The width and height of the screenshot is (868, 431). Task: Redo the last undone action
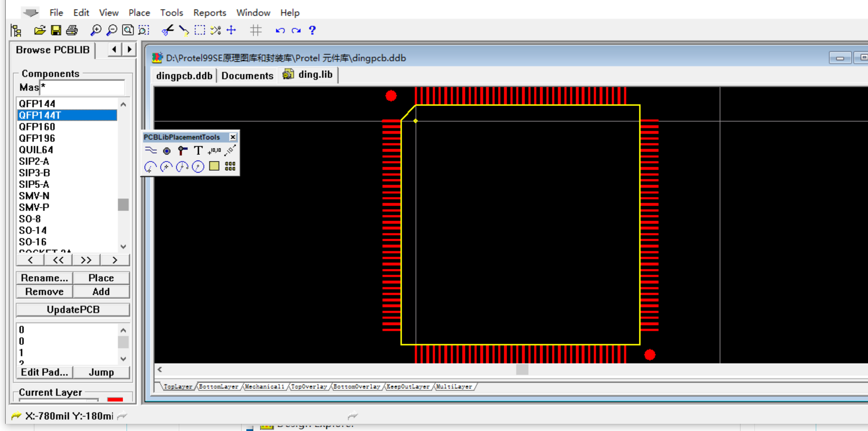tap(296, 31)
